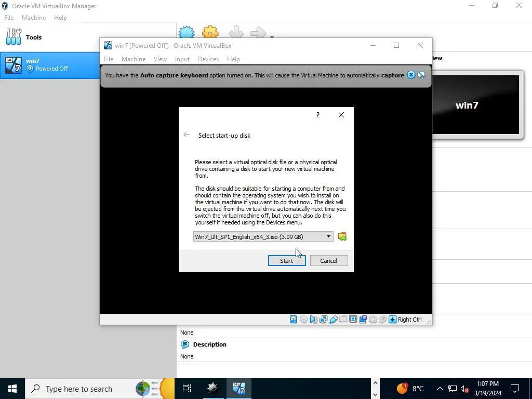The width and height of the screenshot is (532, 399).
Task: Click the muted volume tray icon
Action: pos(465,389)
